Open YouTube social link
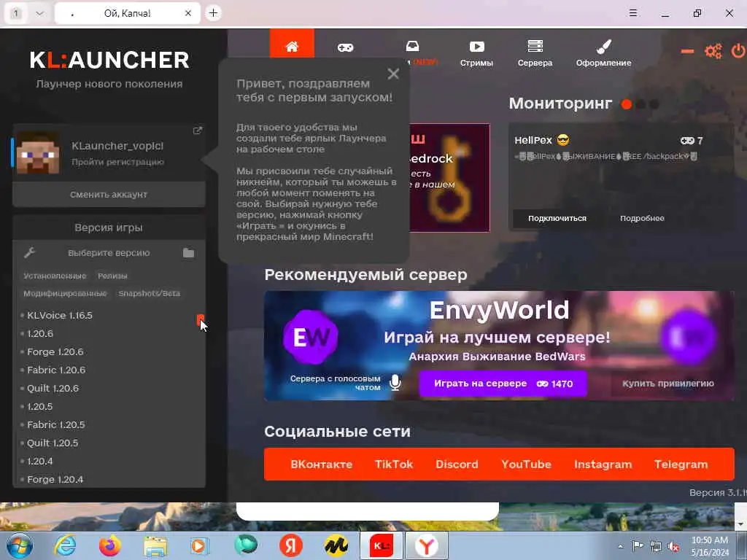 [x=527, y=464]
